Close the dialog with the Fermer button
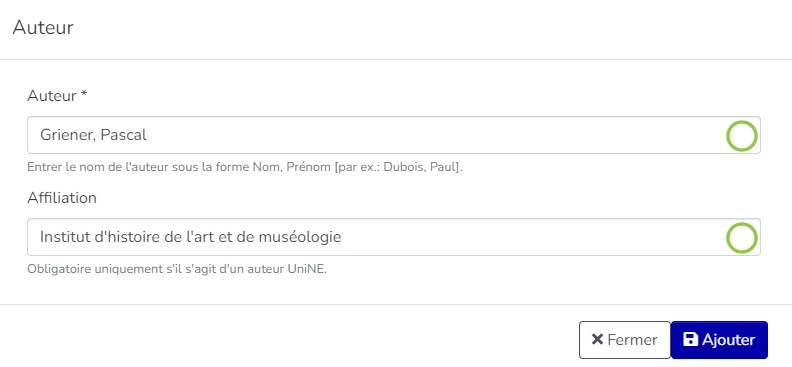The image size is (792, 367). (624, 340)
